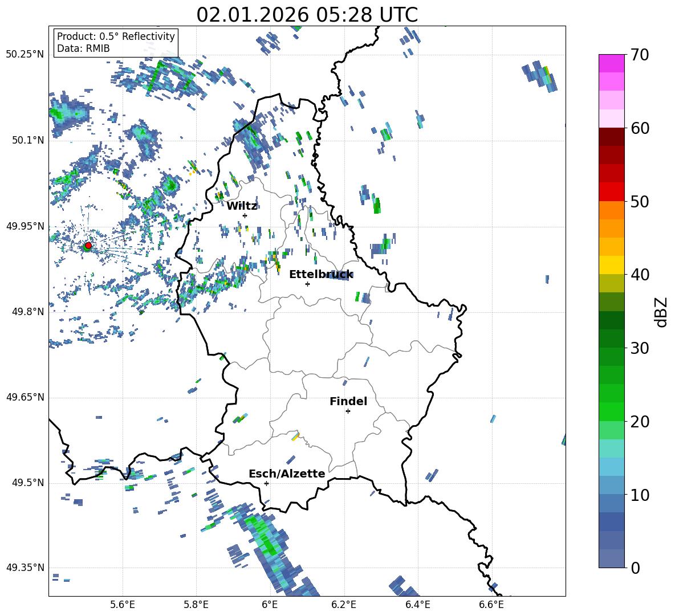Click the red radar site marker
Image resolution: width=675 pixels, height=616 pixels.
coord(88,246)
